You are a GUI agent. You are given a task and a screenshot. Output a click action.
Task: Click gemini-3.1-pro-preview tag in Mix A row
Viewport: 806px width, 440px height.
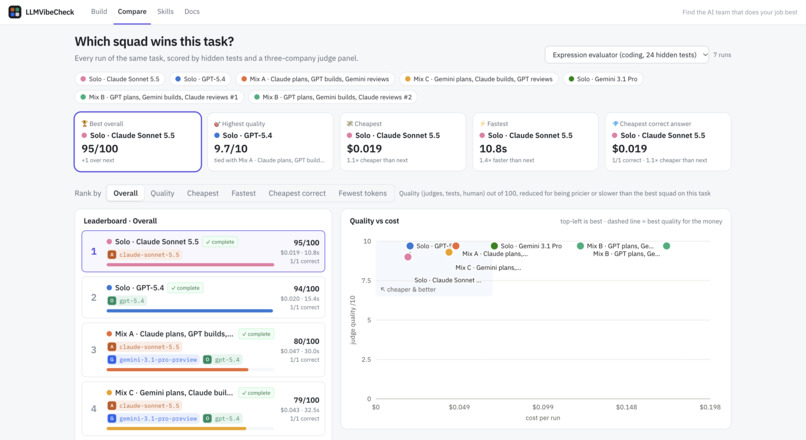[153, 360]
